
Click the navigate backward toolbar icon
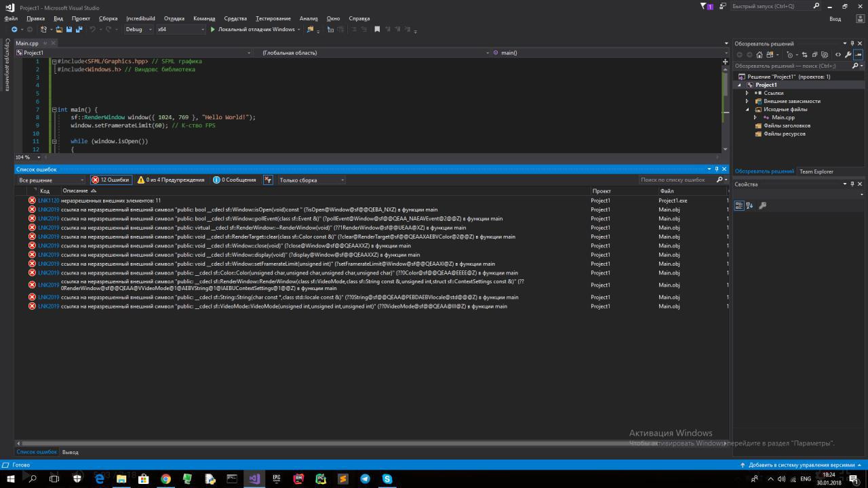coord(14,29)
